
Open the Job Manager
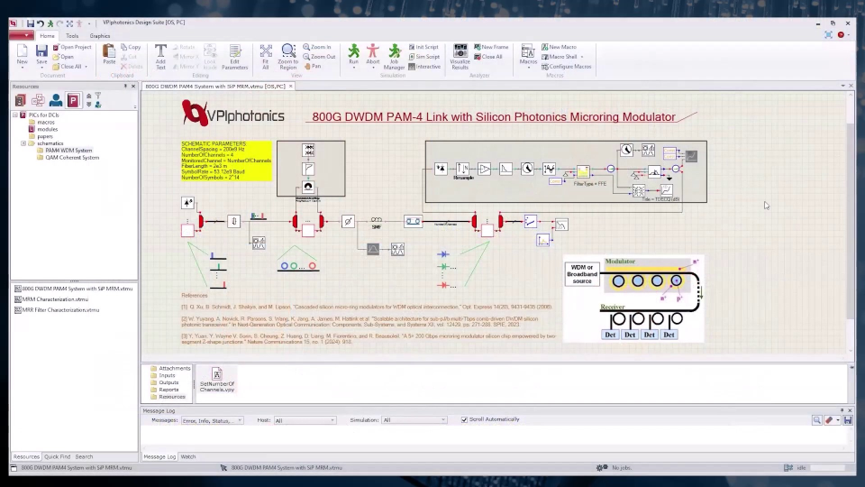(394, 55)
